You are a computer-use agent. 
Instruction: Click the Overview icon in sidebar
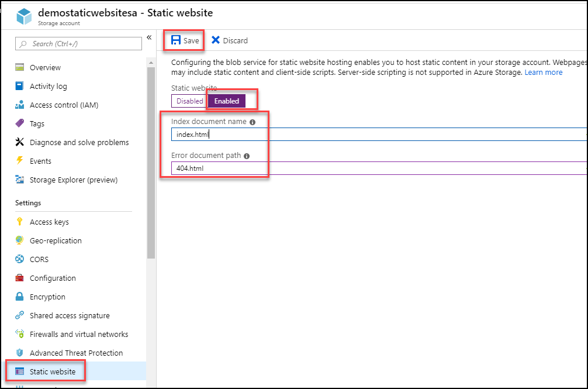pyautogui.click(x=19, y=67)
